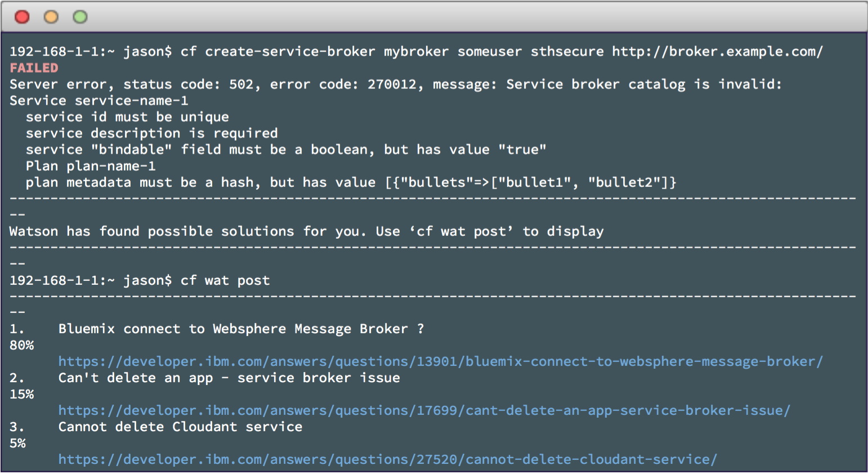The width and height of the screenshot is (868, 474).
Task: Click the 'Plan plan-name-1' line
Action: [x=91, y=166]
